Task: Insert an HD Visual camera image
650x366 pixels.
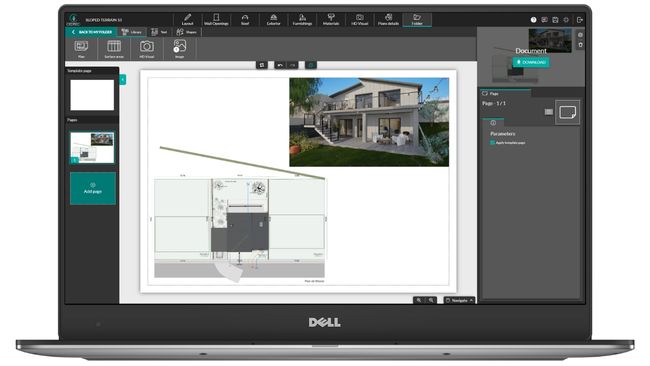Action: click(147, 49)
